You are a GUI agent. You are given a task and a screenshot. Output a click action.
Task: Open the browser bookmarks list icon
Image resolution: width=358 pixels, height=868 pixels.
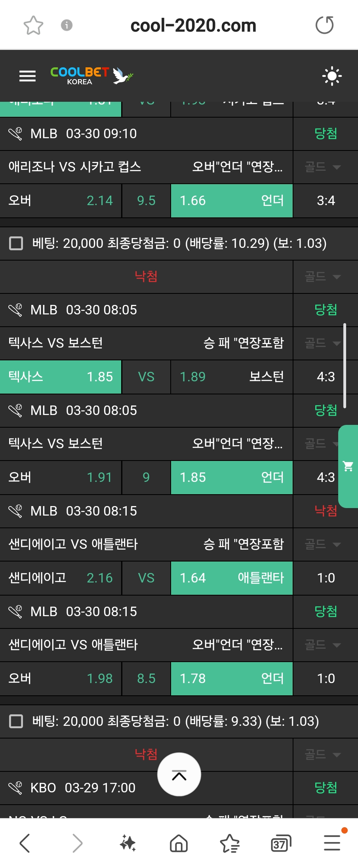point(230,843)
